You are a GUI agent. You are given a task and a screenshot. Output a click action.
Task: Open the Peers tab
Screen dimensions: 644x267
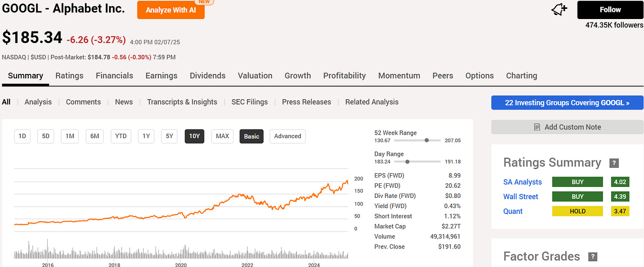click(x=443, y=76)
